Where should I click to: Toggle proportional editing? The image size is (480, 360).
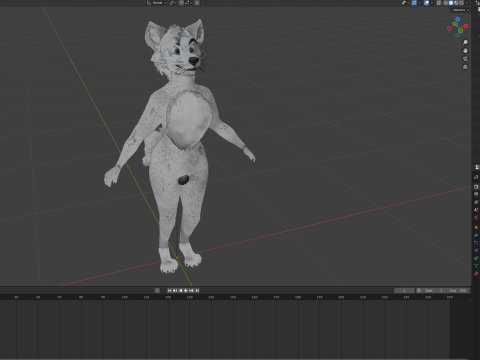(x=197, y=3)
